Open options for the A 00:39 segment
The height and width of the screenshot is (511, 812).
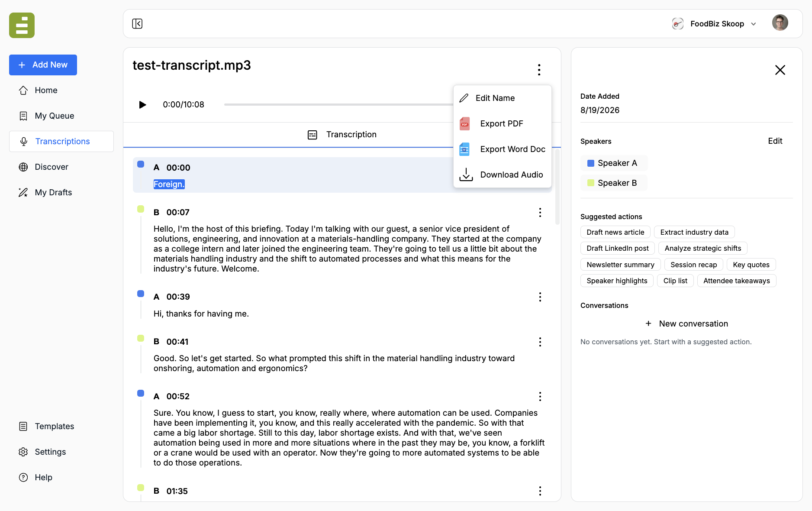[540, 297]
